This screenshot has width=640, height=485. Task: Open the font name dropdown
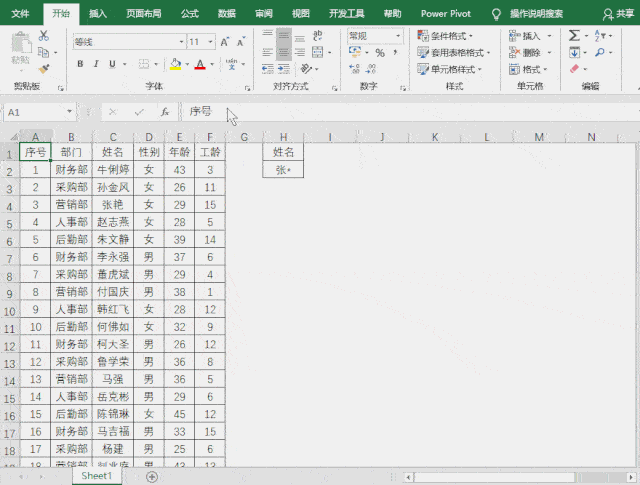point(182,42)
